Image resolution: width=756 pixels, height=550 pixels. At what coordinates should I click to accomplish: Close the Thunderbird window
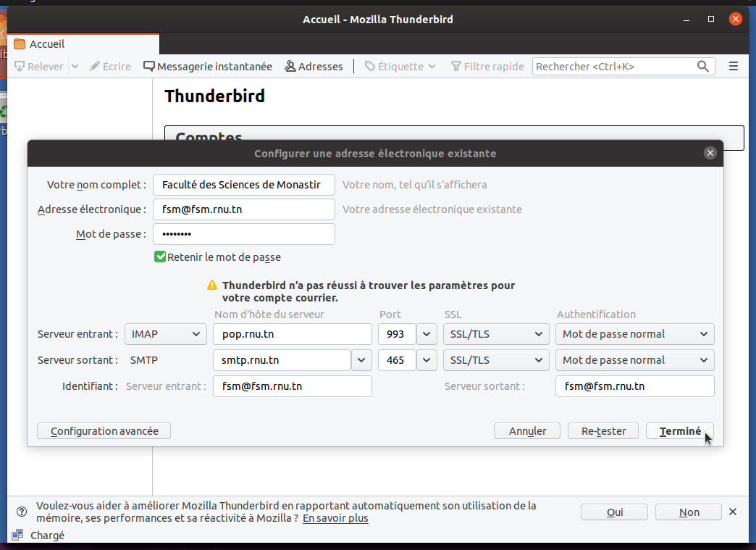tap(735, 20)
